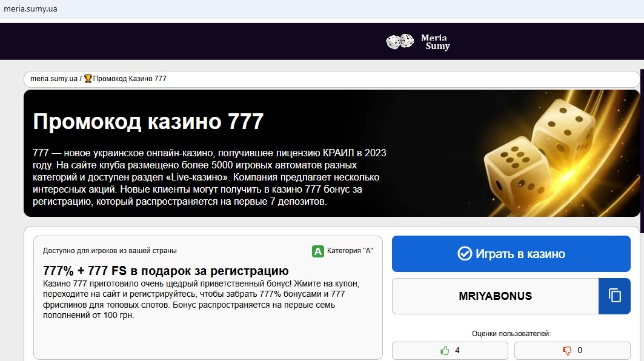The width and height of the screenshot is (644, 361).
Task: Open the 777% + 777 FS bonus title
Action: [x=165, y=271]
